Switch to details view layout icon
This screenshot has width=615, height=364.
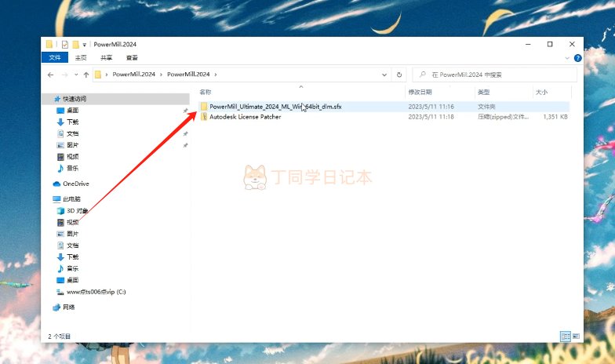(565, 336)
